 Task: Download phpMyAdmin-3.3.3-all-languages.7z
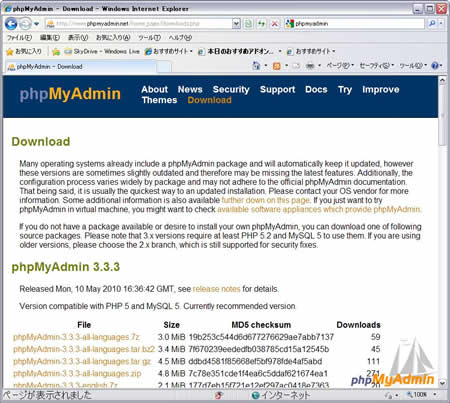tap(76, 337)
